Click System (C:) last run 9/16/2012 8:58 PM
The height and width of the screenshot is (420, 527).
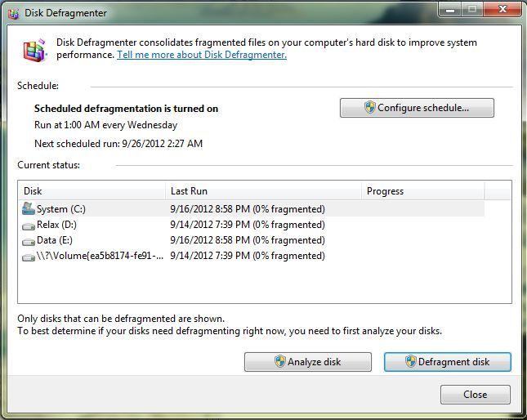pos(248,209)
